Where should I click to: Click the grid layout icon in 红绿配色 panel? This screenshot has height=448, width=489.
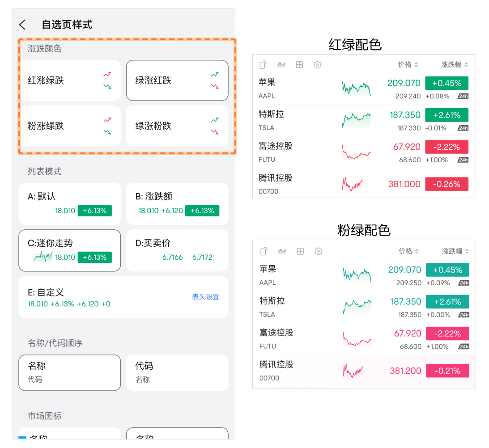(x=299, y=65)
